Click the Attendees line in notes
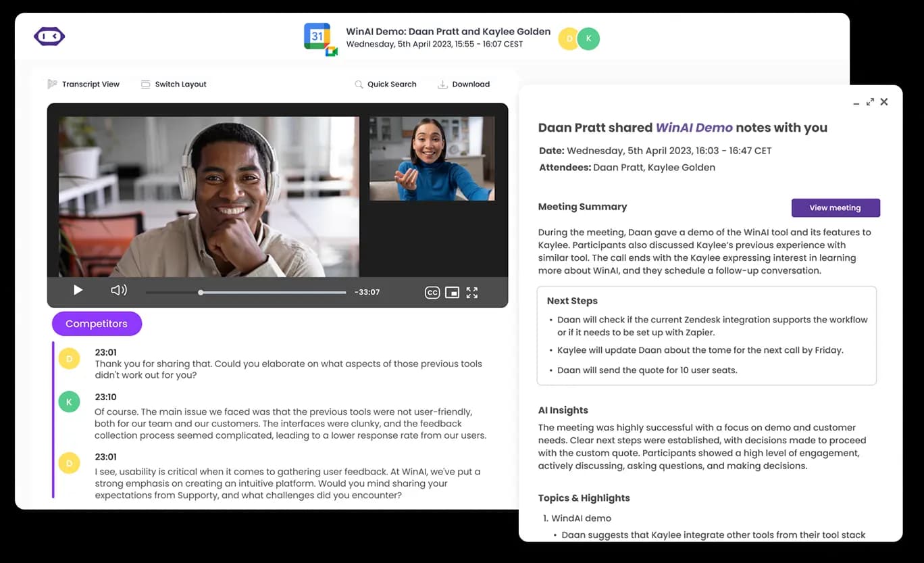 point(627,168)
